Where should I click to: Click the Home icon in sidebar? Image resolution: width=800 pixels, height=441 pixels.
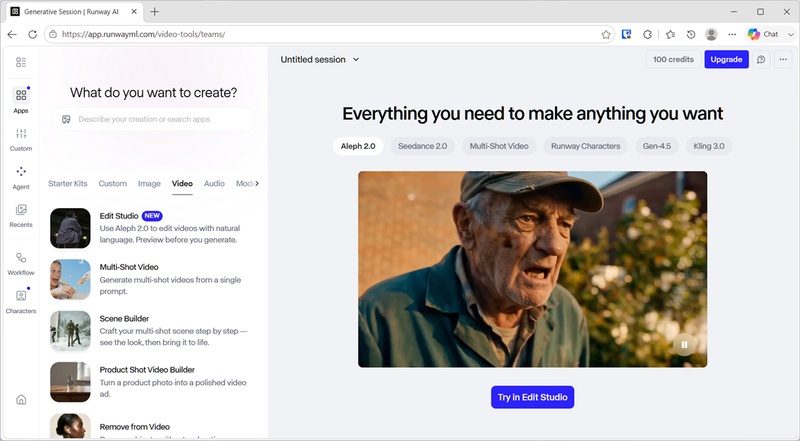21,400
